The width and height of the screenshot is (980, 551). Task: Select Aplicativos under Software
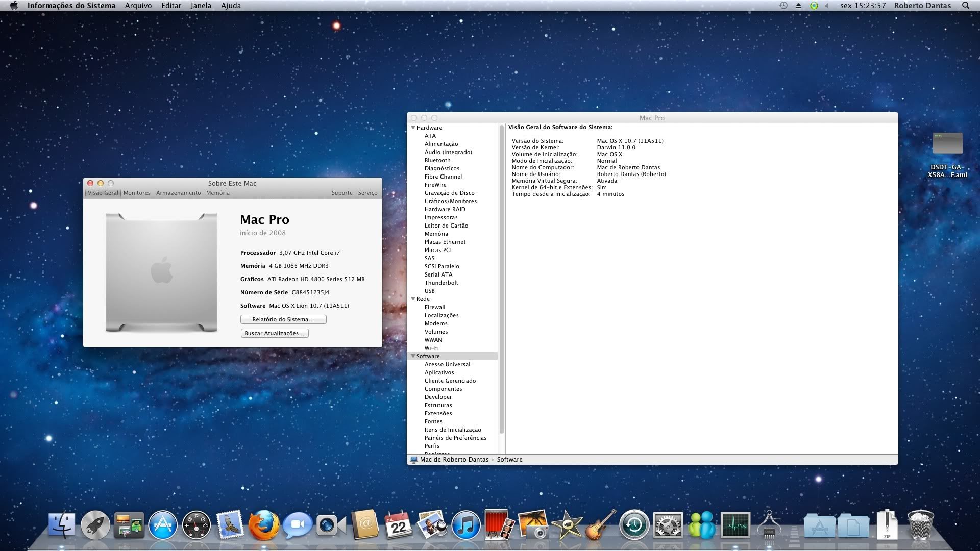click(x=439, y=372)
